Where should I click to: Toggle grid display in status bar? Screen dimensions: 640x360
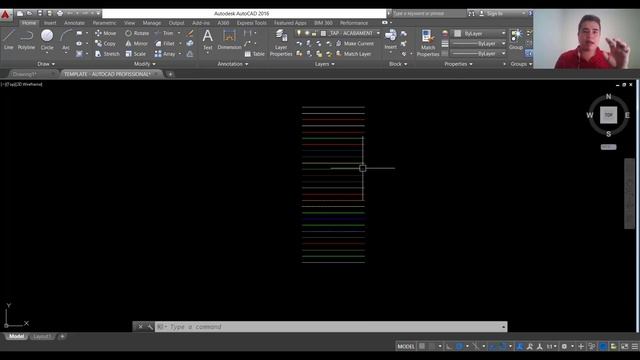pos(422,346)
